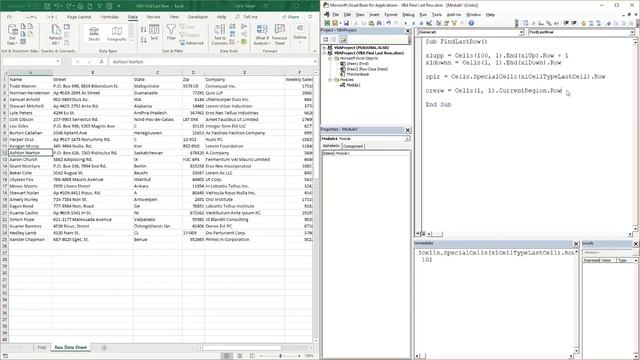The image size is (640, 360).
Task: Click Refresh All in the Excel ribbon
Action: point(56,34)
